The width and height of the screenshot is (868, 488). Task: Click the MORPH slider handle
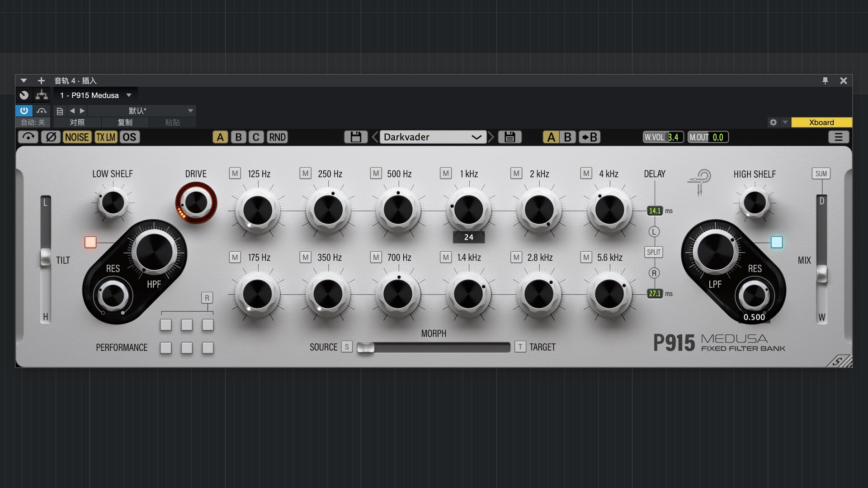[x=365, y=347]
